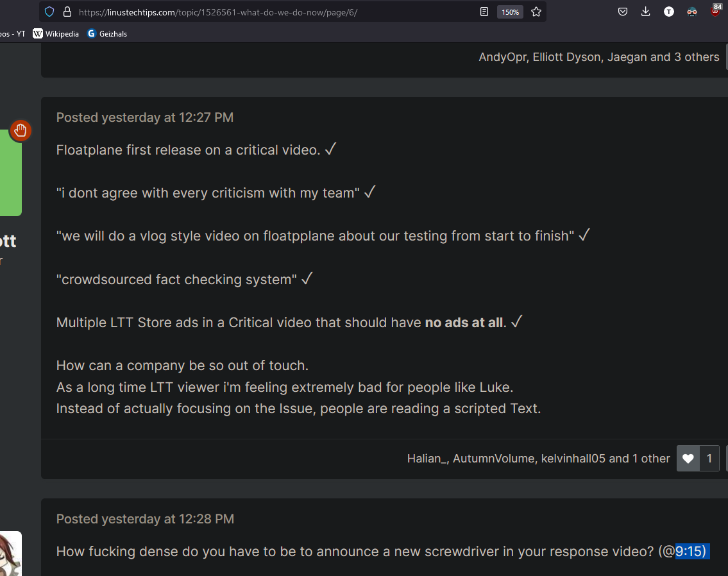The width and height of the screenshot is (728, 576).
Task: Open the green user avatar
Action: 10,172
